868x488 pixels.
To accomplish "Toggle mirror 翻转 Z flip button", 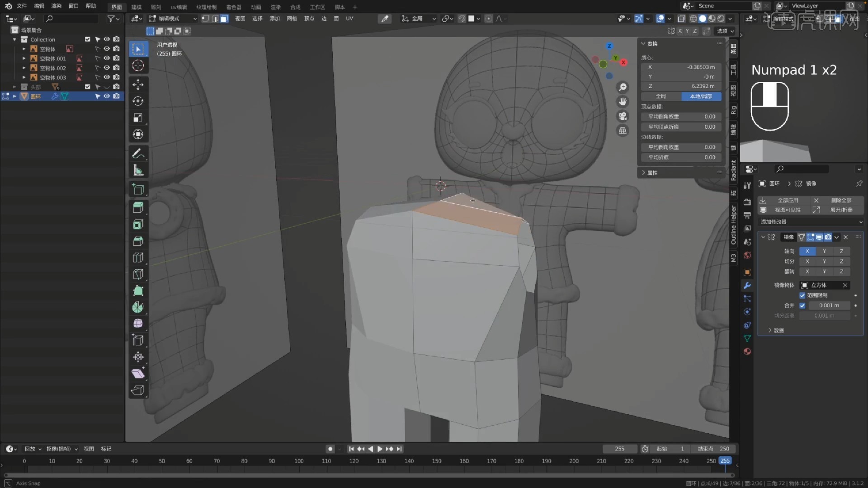I will (841, 272).
